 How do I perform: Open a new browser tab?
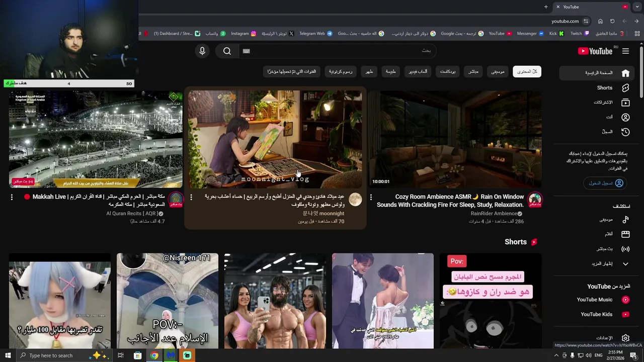click(546, 7)
